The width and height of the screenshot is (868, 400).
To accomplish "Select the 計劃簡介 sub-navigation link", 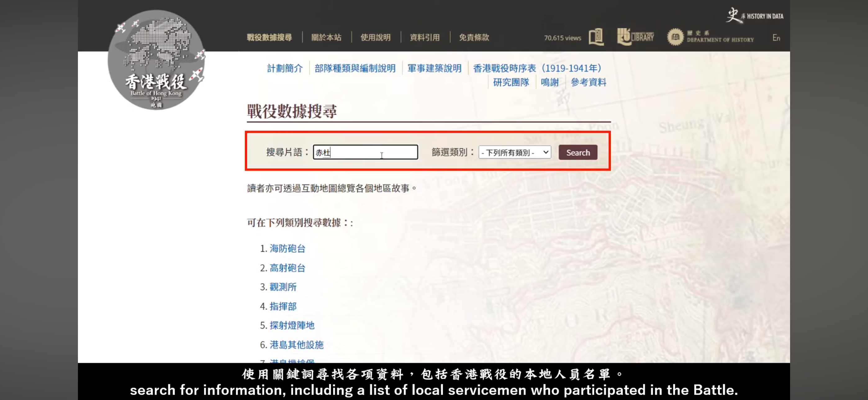I will click(285, 68).
